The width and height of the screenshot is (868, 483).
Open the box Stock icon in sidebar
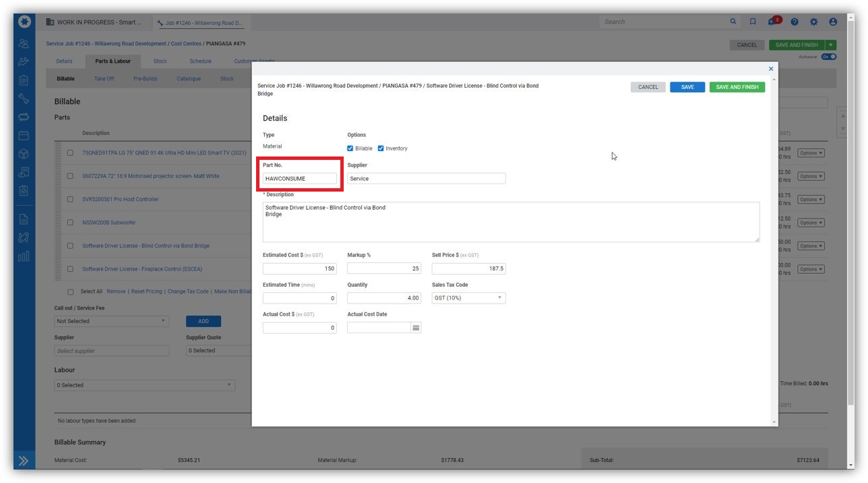tap(24, 154)
